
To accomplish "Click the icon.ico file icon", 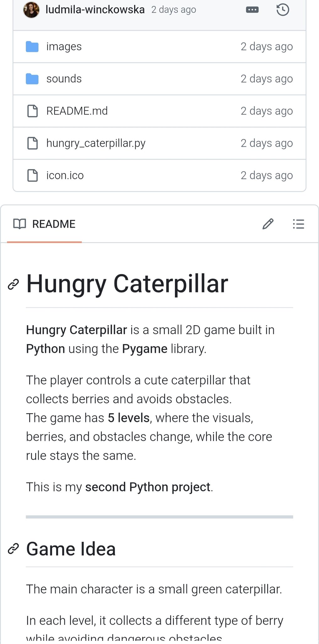I will point(32,175).
